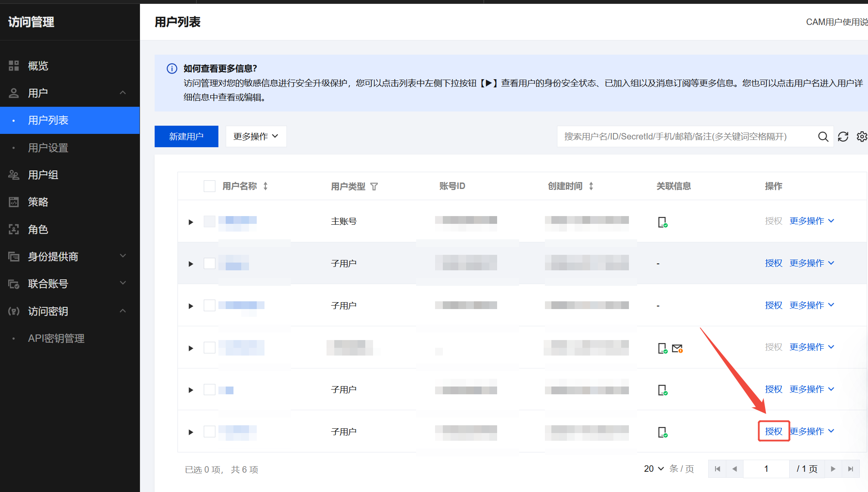
Task: Open API密钥管理 from the sidebar
Action: (x=56, y=338)
